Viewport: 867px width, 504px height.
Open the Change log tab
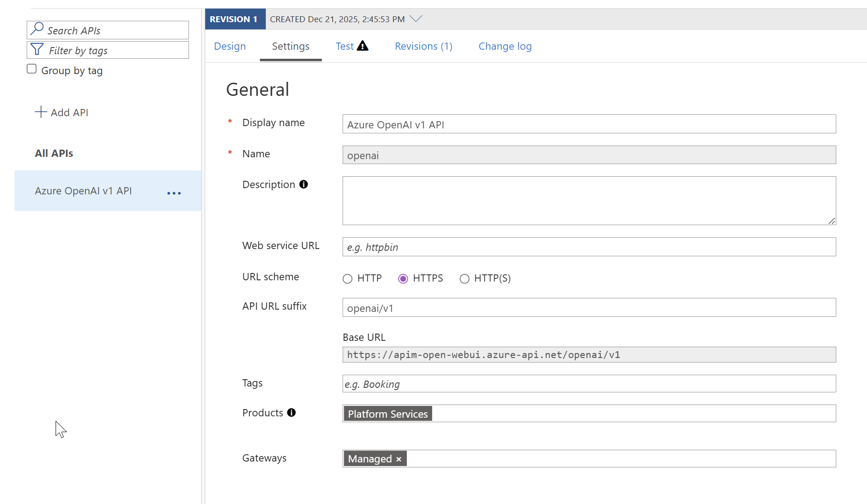click(505, 46)
